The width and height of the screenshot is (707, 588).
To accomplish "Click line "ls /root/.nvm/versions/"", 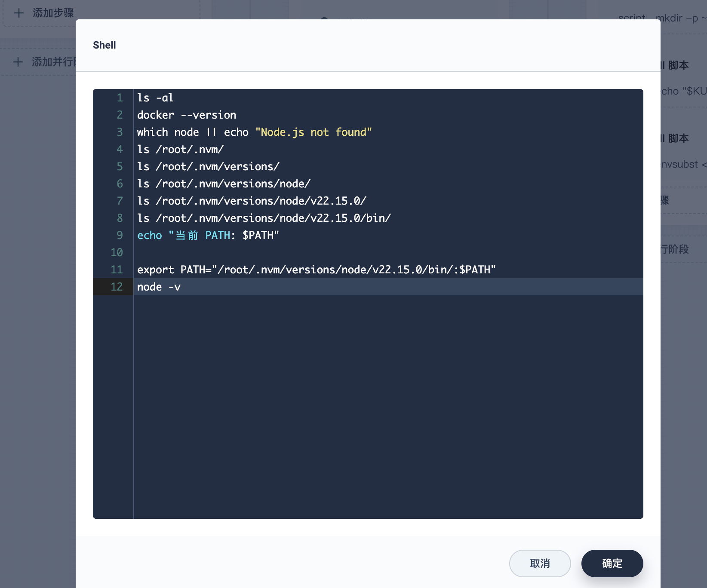I will coord(208,166).
